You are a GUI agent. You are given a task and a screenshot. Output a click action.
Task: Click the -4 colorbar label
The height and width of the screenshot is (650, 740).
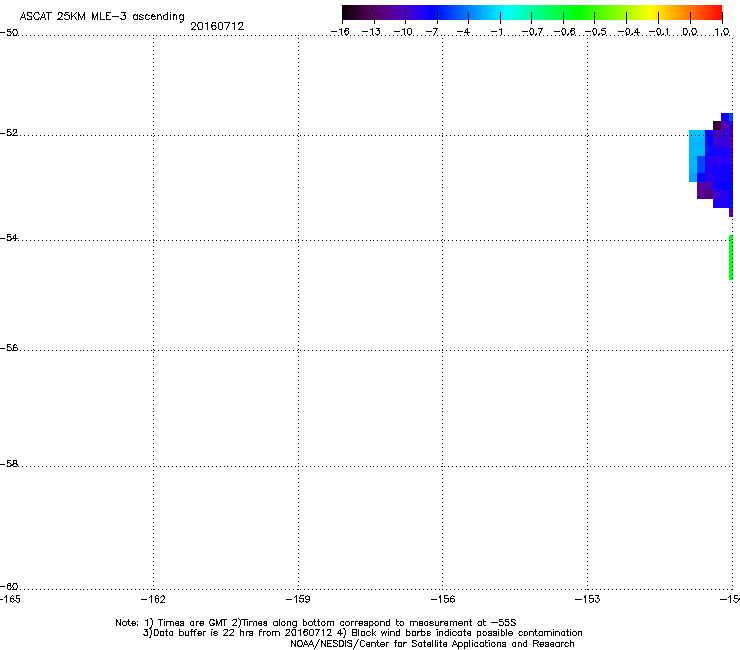(x=463, y=32)
